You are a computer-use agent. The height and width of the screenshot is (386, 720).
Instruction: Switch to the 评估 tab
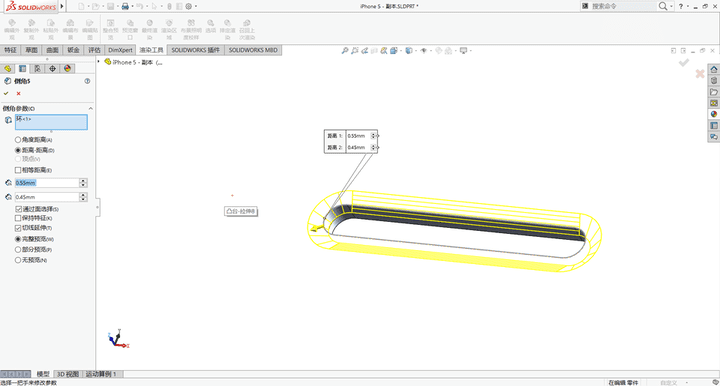click(x=94, y=50)
